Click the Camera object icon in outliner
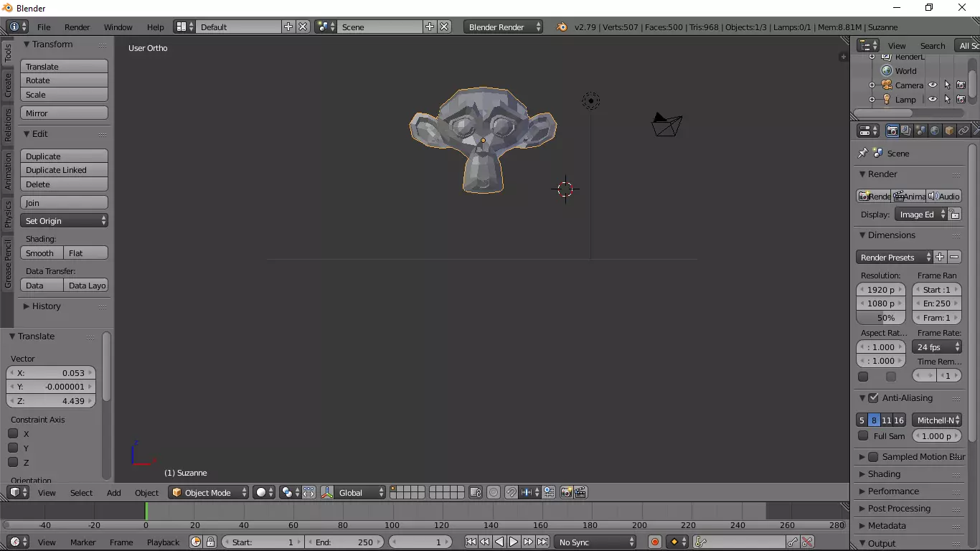This screenshot has height=551, width=980. [887, 85]
